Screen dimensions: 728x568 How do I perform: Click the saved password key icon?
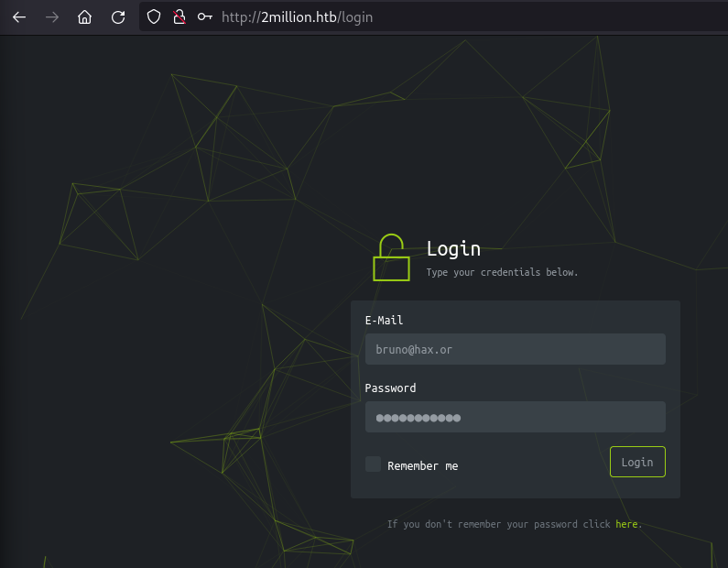coord(205,16)
